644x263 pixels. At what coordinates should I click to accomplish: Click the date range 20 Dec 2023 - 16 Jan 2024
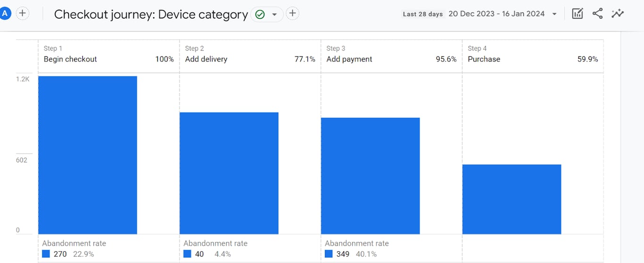point(496,14)
